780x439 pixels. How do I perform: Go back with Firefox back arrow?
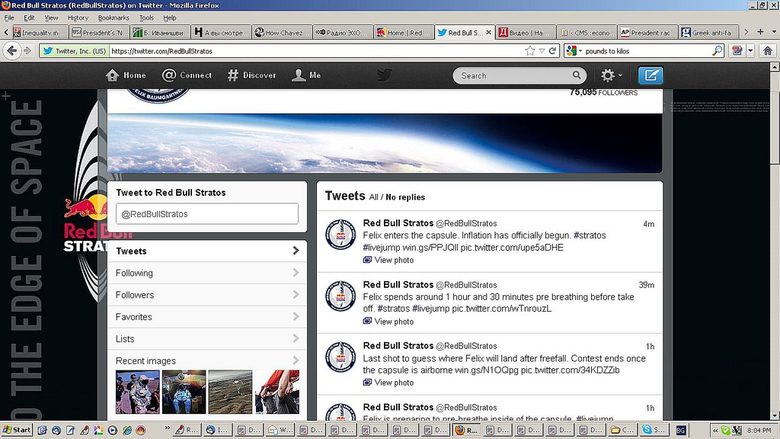click(x=12, y=51)
